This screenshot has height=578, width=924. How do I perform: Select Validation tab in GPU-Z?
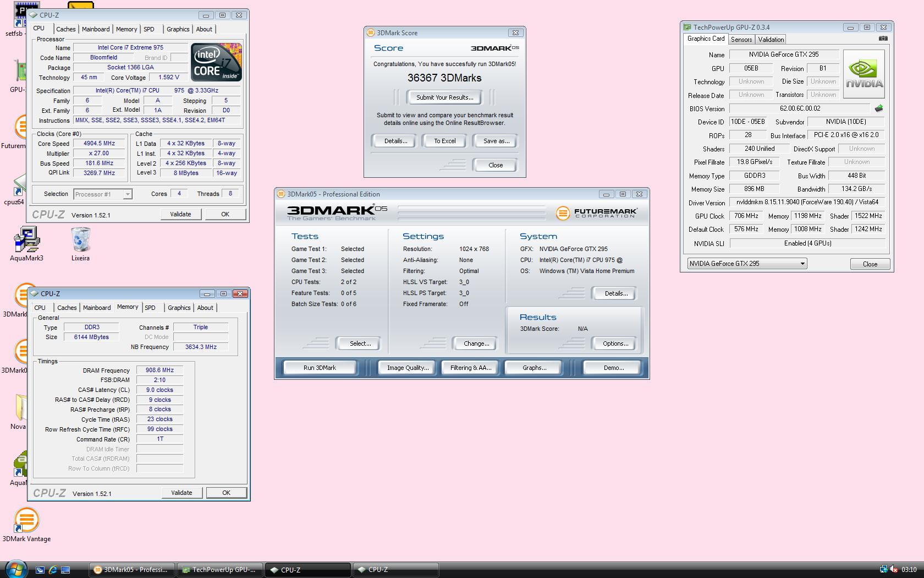(x=771, y=39)
